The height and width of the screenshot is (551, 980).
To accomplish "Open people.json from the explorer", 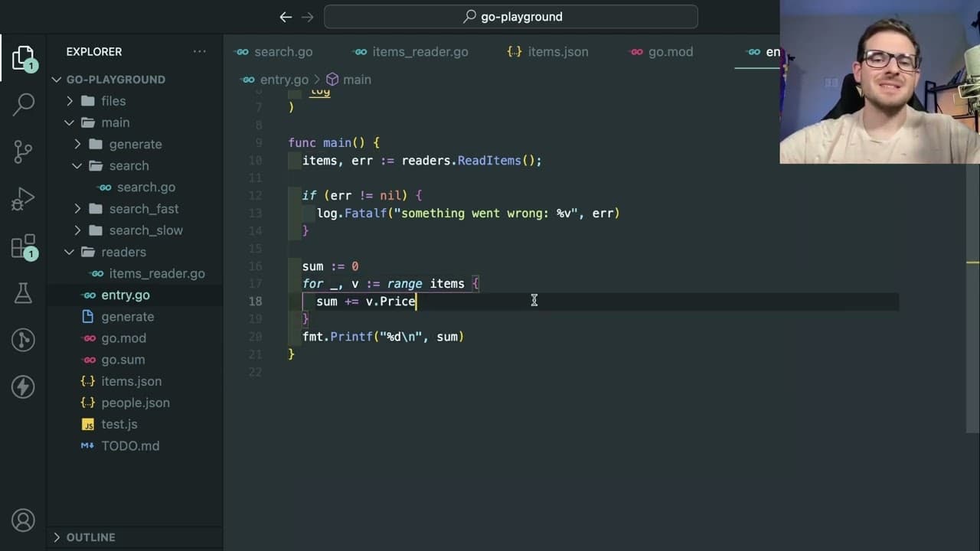I will point(136,403).
